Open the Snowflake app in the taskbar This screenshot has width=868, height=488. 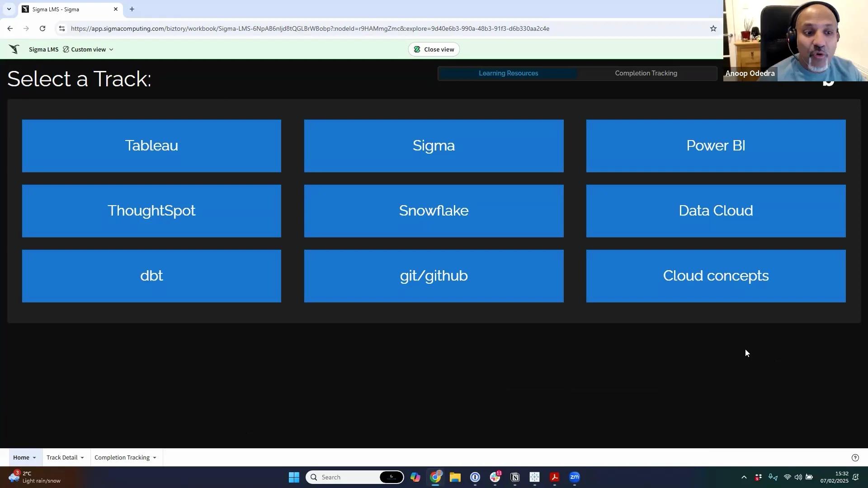click(535, 477)
